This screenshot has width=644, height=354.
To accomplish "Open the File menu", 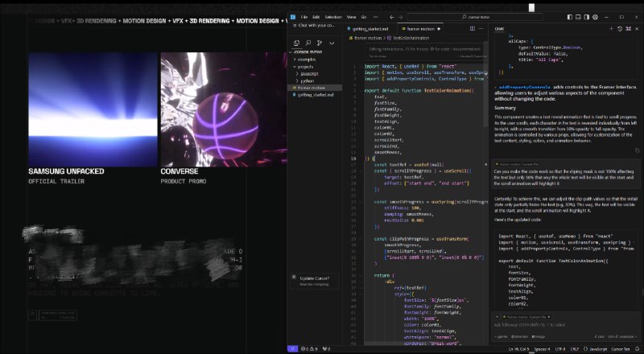I will pyautogui.click(x=304, y=17).
